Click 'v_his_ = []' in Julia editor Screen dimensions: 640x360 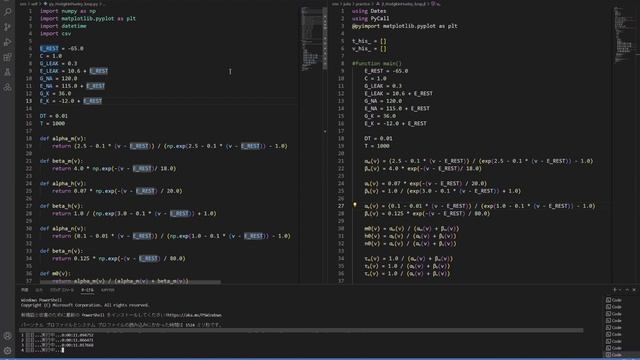point(369,48)
